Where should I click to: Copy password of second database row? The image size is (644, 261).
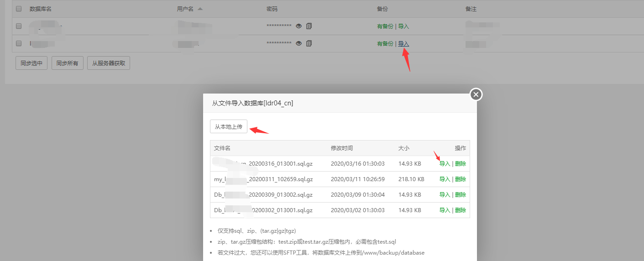[309, 44]
